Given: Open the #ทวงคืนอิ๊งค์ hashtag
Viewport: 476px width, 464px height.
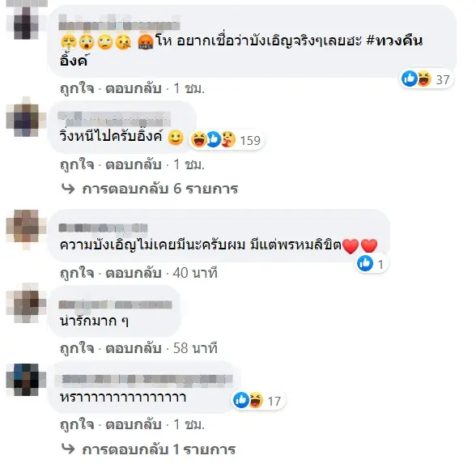Looking at the screenshot, I should pos(241,50).
